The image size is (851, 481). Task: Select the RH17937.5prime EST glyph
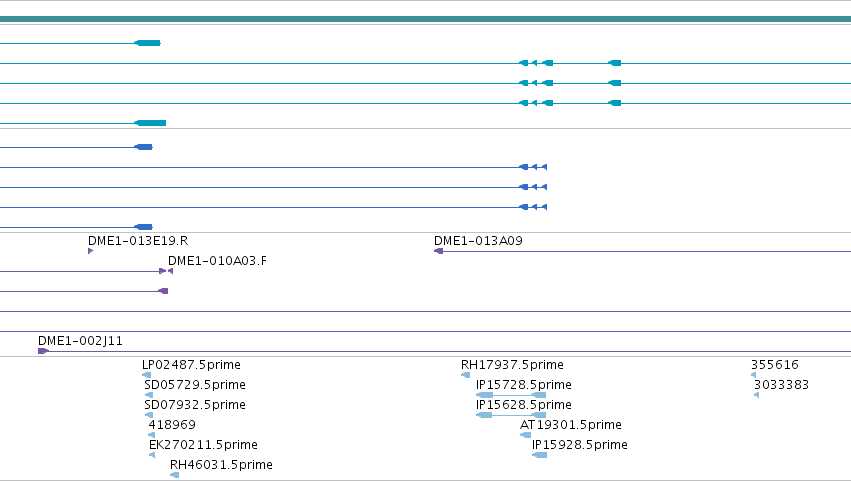click(x=466, y=375)
